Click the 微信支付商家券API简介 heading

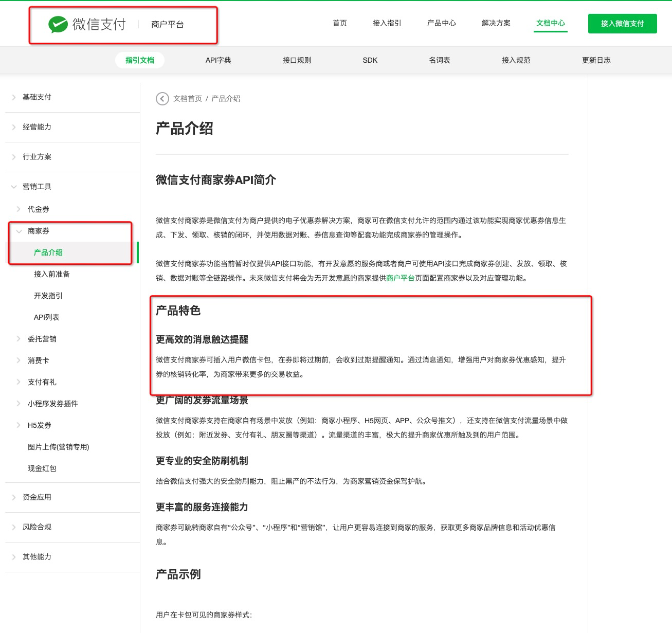[216, 180]
